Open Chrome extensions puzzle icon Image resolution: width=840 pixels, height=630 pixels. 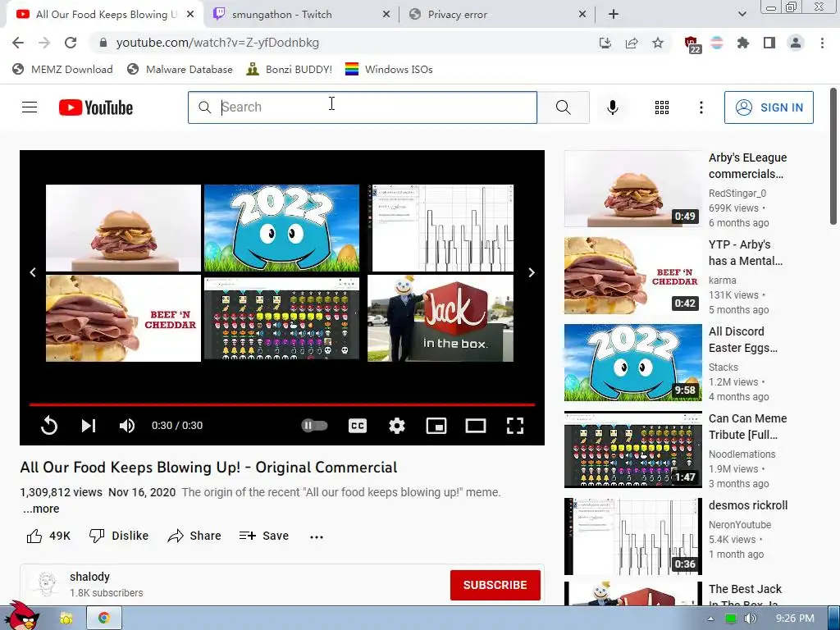[742, 43]
